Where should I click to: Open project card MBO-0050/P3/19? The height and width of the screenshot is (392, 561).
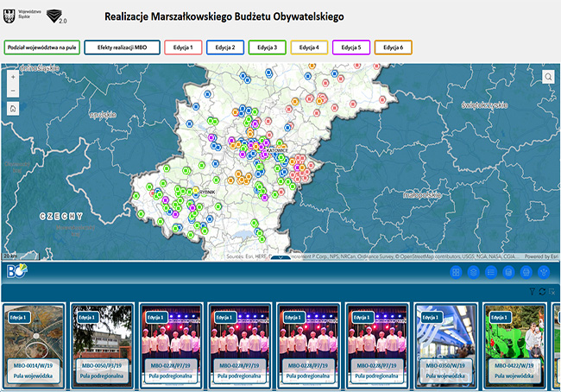pyautogui.click(x=102, y=346)
